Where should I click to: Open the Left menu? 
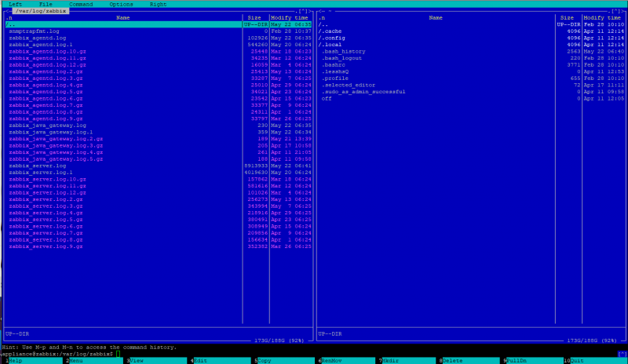15,4
